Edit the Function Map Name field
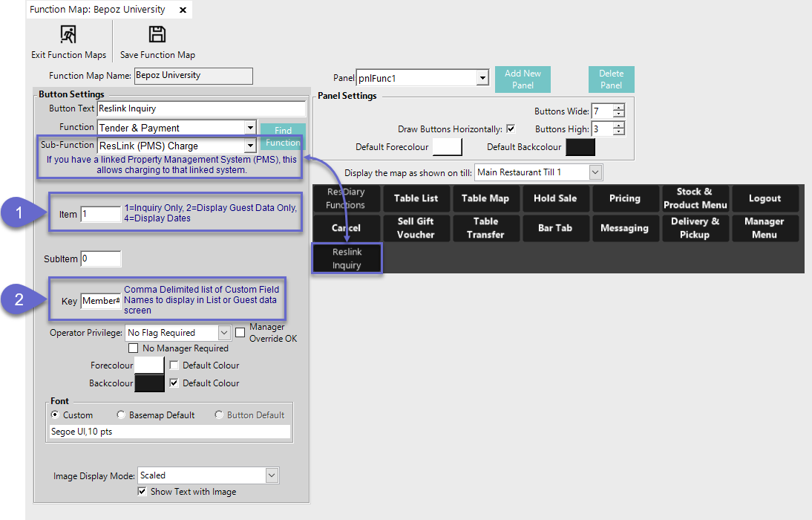Screen dimensions: 812x520 [193, 76]
